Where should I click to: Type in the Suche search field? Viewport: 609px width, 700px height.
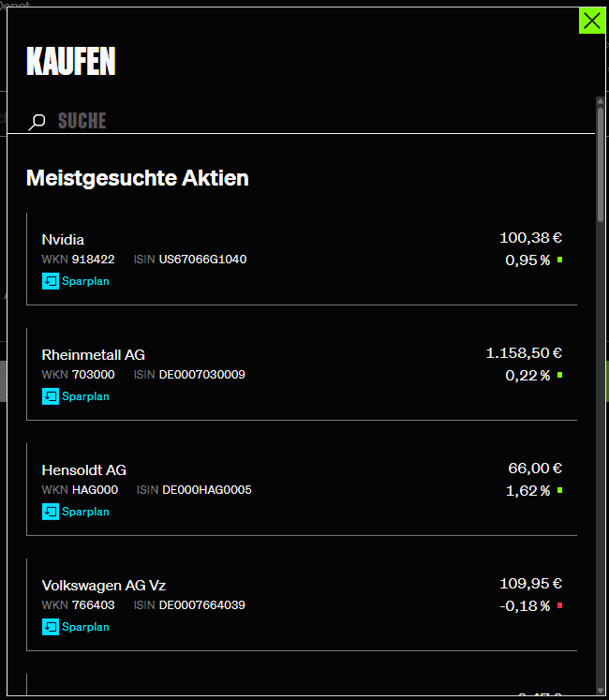[x=281, y=121]
